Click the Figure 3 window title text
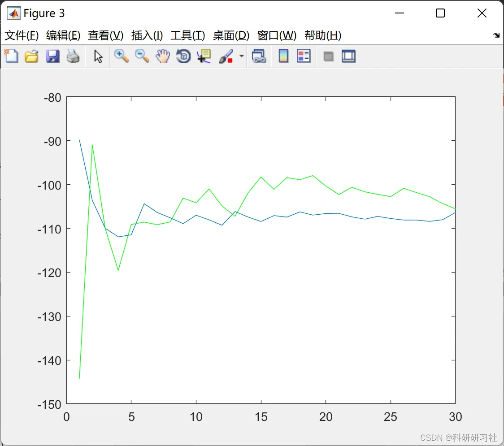Viewport: 504px width, 446px height. click(x=44, y=13)
